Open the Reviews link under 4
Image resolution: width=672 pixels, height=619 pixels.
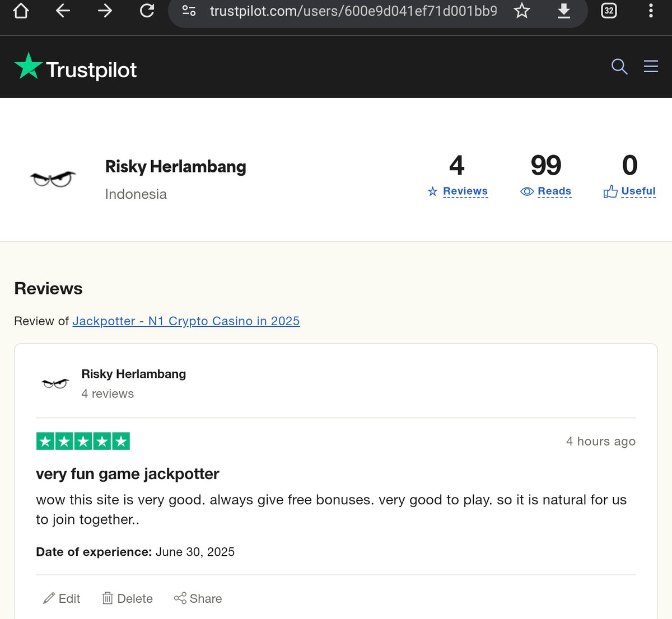click(x=465, y=191)
